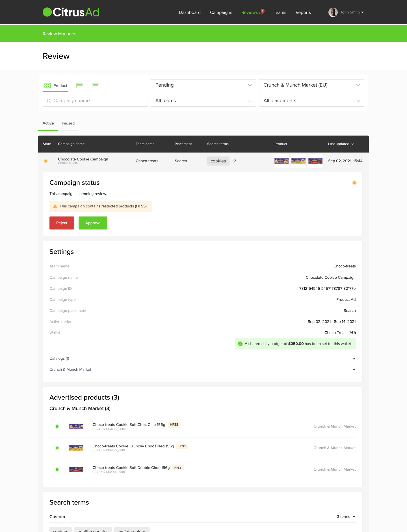Select campaign ID 7812154545-5457178787-82177e
This screenshot has height=532, width=407.
pos(327,289)
